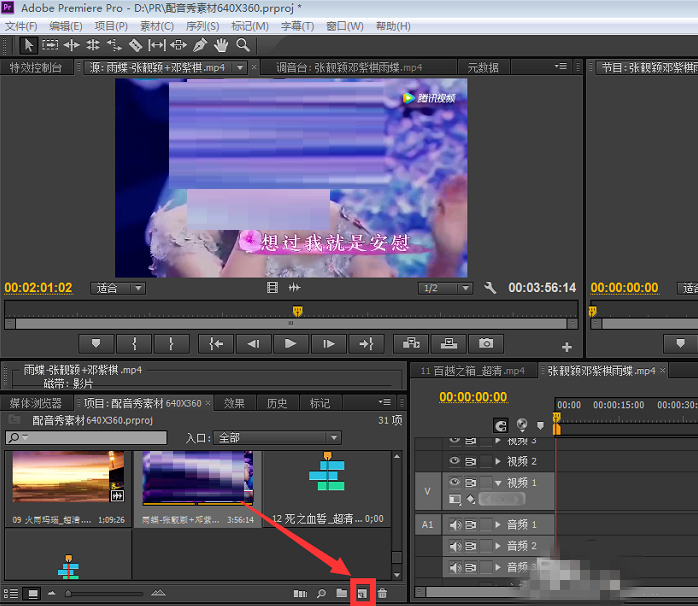Mute the 音频 1 track
This screenshot has height=606, width=698.
tap(455, 525)
